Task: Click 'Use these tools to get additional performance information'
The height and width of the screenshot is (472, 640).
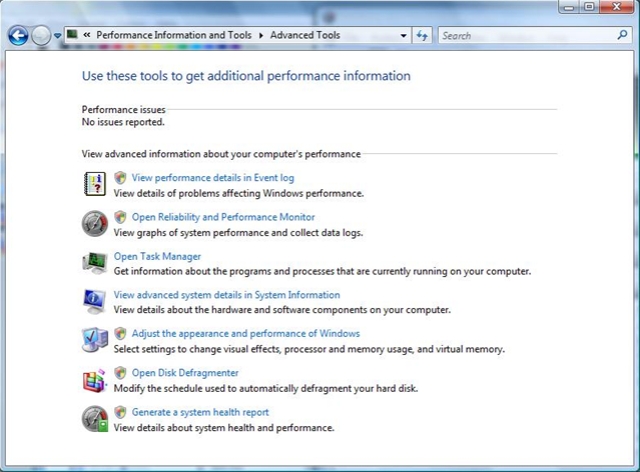Action: [x=246, y=76]
